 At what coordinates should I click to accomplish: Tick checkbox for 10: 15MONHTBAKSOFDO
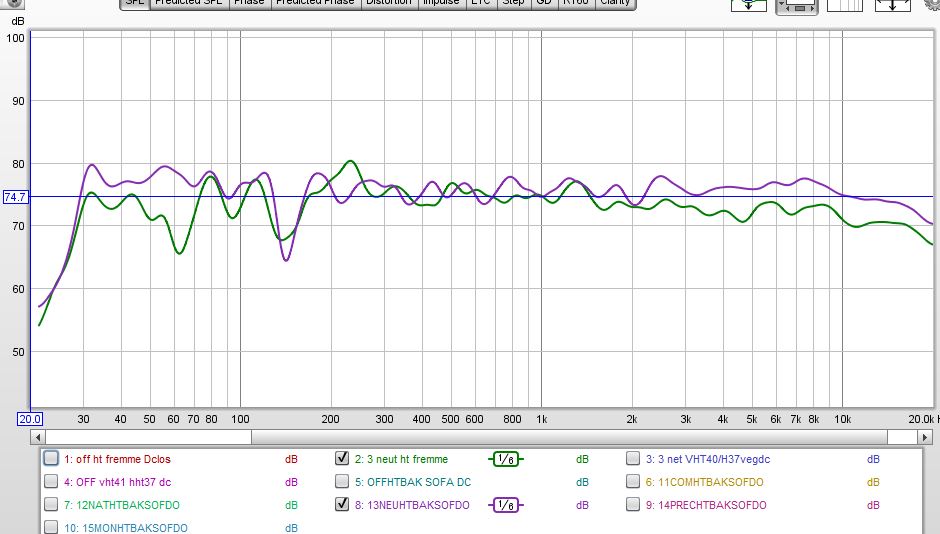(51, 527)
